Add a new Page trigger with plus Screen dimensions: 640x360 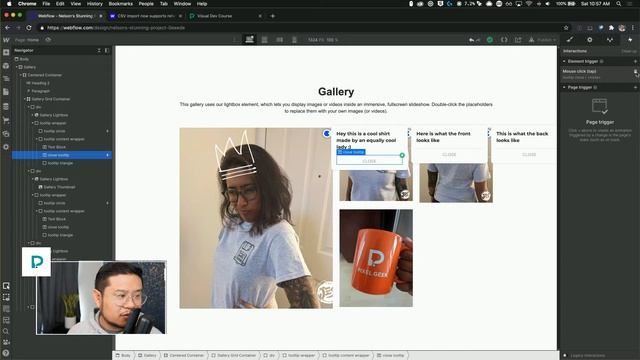tap(635, 87)
